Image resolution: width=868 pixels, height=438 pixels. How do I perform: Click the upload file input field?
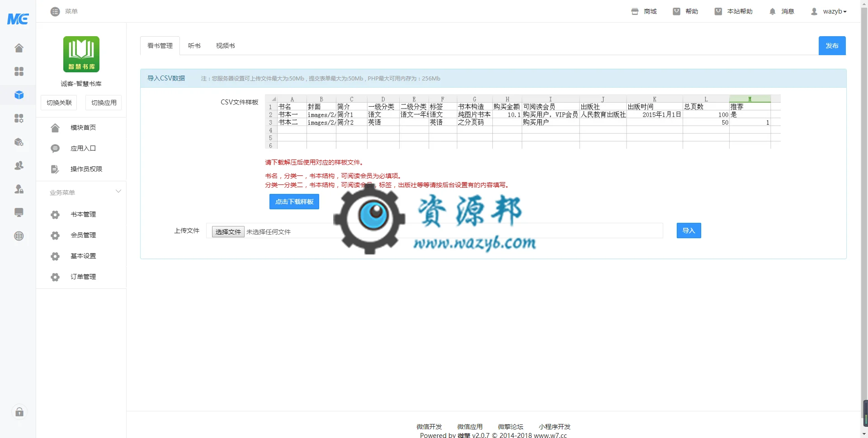434,231
